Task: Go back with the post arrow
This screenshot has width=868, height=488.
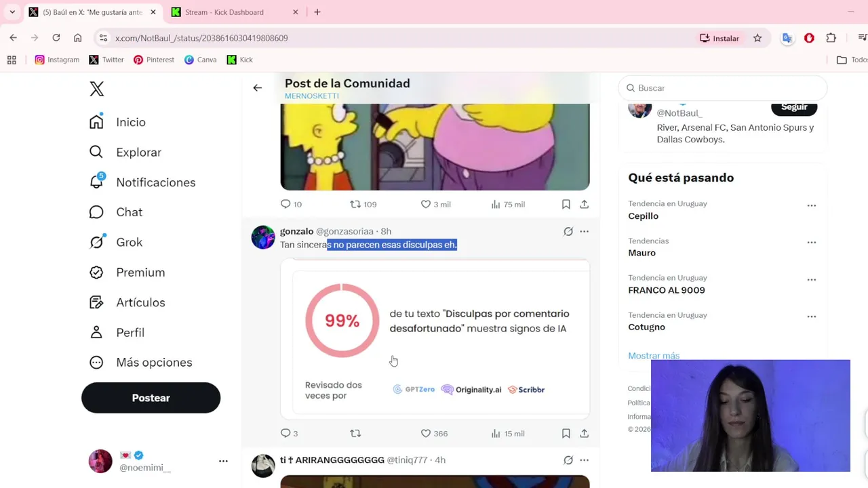Action: tap(257, 87)
